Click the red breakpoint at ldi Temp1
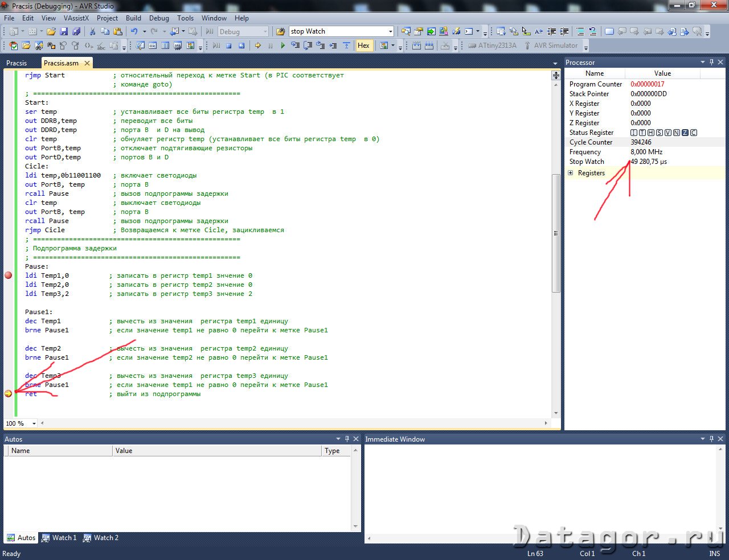Screen dimensions: 729x560 pyautogui.click(x=8, y=275)
